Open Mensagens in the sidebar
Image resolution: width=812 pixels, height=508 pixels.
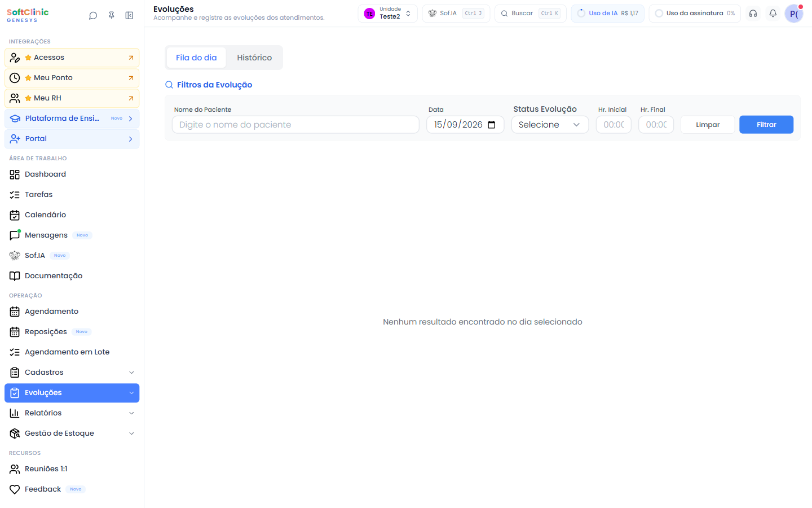(72, 235)
